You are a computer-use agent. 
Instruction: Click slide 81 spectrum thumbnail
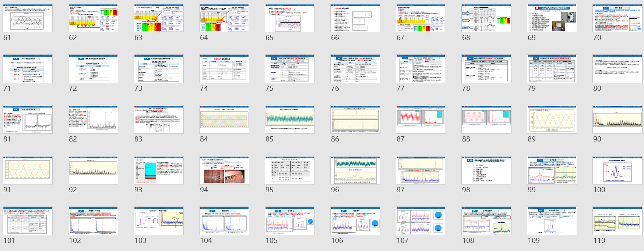[x=28, y=119]
